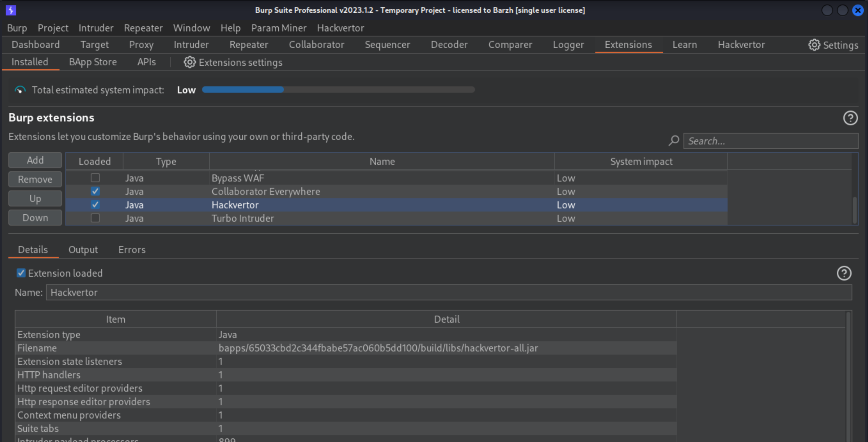Toggle loaded checkbox for Bypass WAF
The width and height of the screenshot is (868, 442).
coord(95,178)
